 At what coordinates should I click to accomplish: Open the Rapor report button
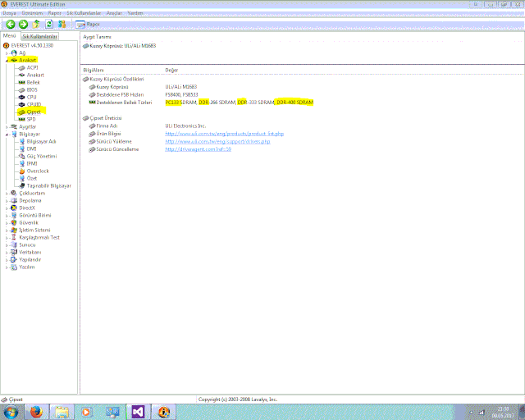pyautogui.click(x=88, y=24)
